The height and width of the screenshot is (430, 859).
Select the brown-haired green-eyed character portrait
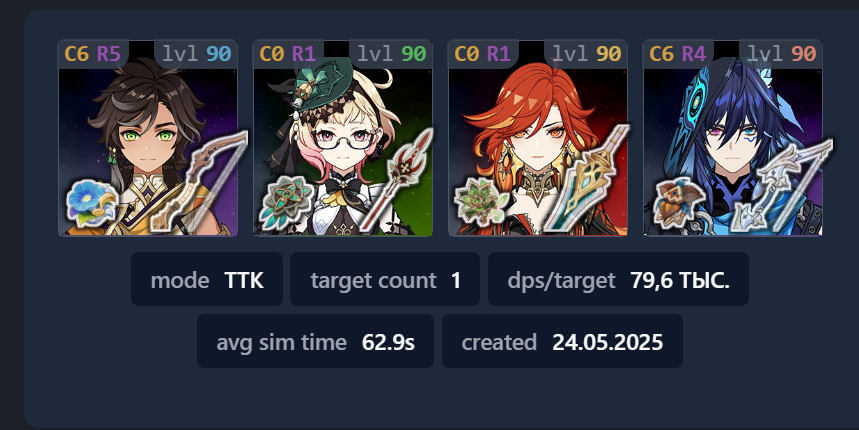[148, 138]
